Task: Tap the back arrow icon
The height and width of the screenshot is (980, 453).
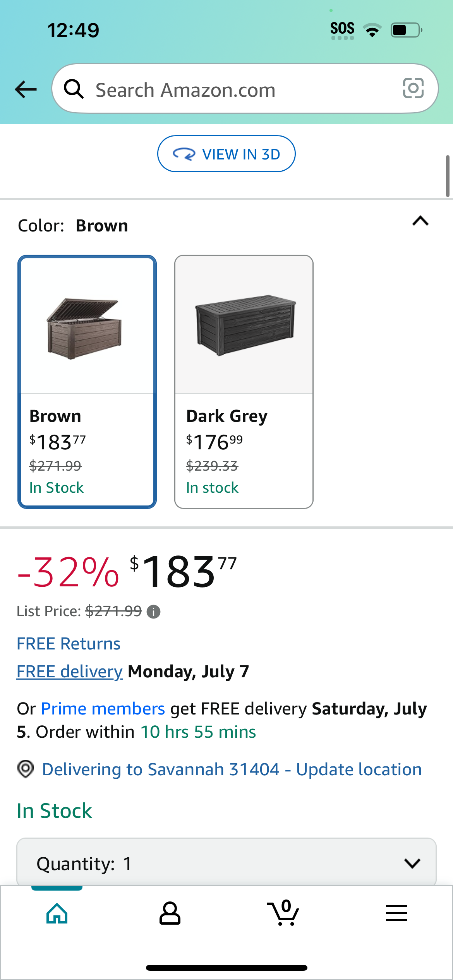Action: tap(26, 89)
